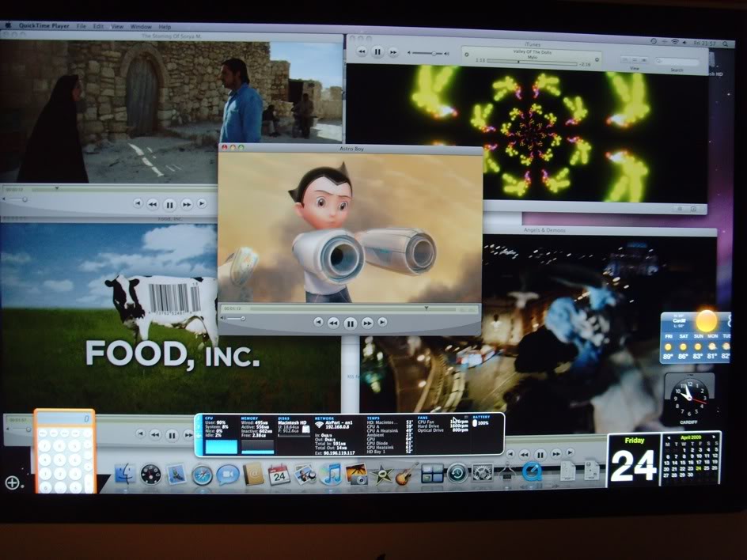Open Finder from the Dock
The height and width of the screenshot is (560, 747).
(126, 475)
